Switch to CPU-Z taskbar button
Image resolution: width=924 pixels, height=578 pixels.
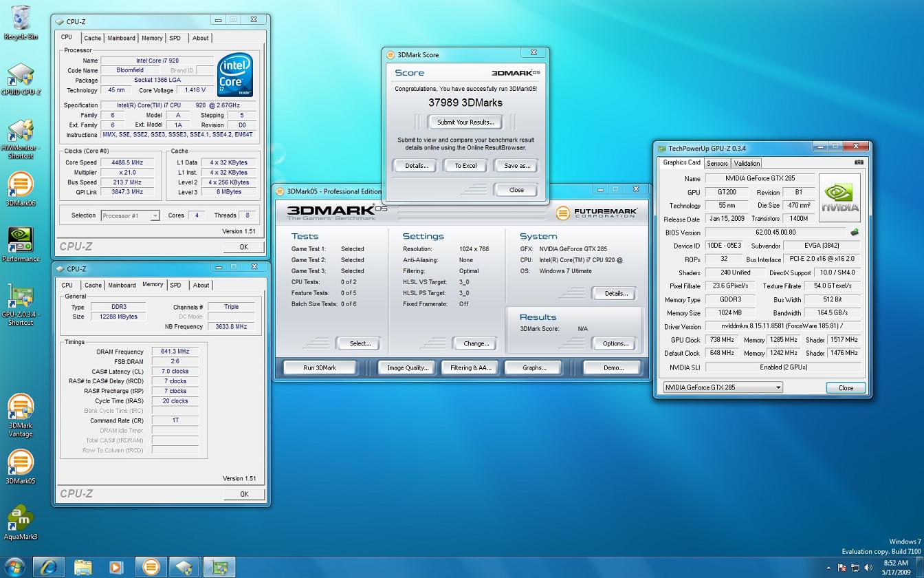pyautogui.click(x=184, y=567)
